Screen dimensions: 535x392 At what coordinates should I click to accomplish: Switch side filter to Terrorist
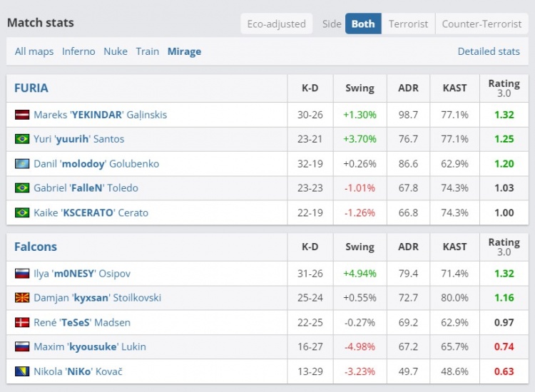pos(408,24)
